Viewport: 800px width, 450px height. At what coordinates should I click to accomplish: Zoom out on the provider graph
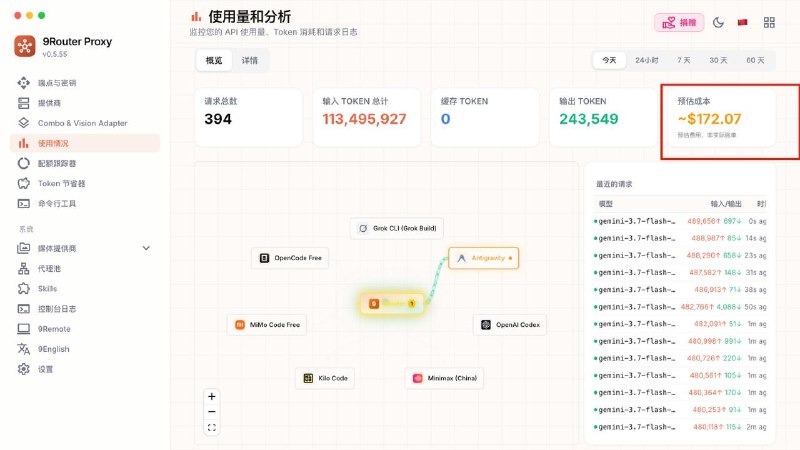(x=212, y=412)
